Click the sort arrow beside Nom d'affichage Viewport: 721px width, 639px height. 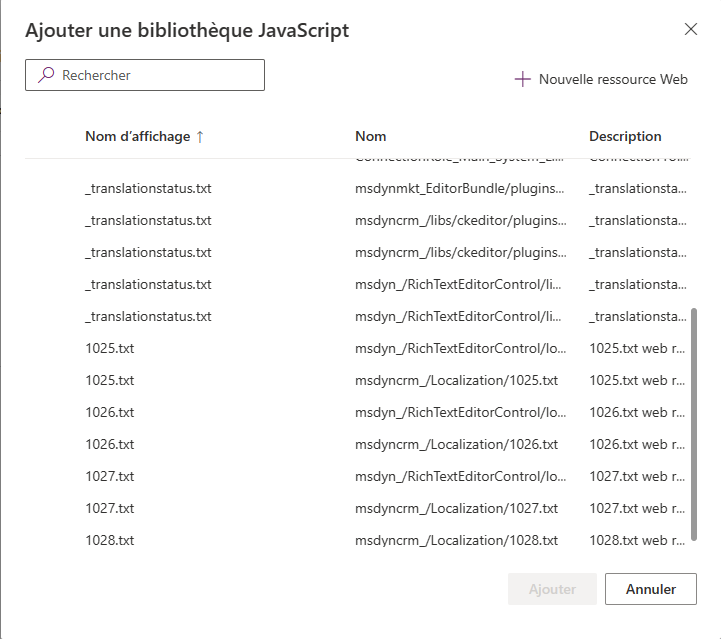click(x=200, y=137)
